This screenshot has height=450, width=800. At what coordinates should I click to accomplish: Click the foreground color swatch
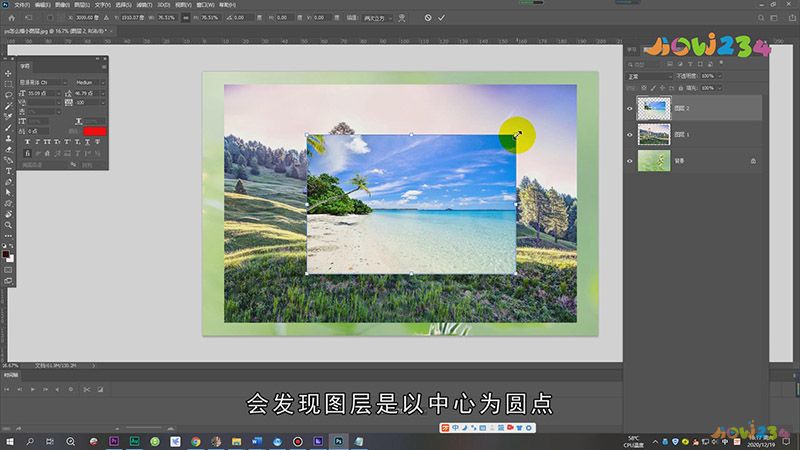(x=6, y=254)
